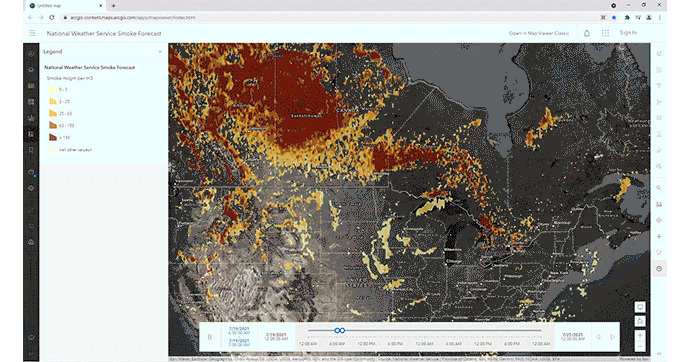Open notifications bell icon

coord(587,33)
